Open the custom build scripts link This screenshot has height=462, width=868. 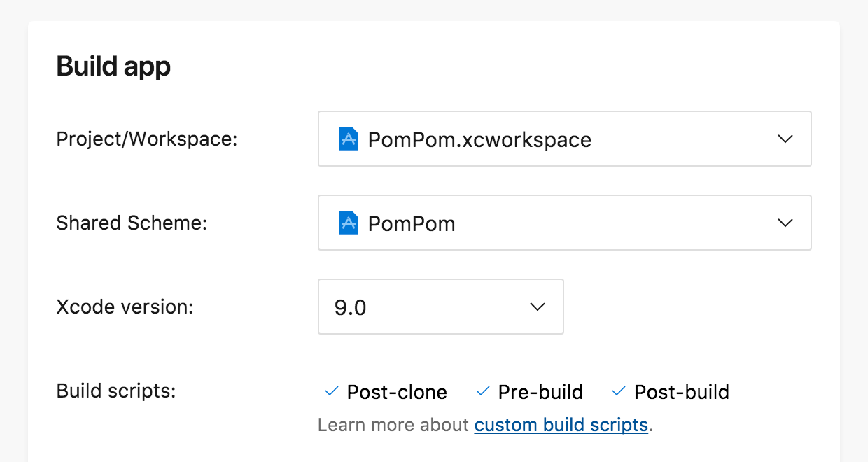561,425
